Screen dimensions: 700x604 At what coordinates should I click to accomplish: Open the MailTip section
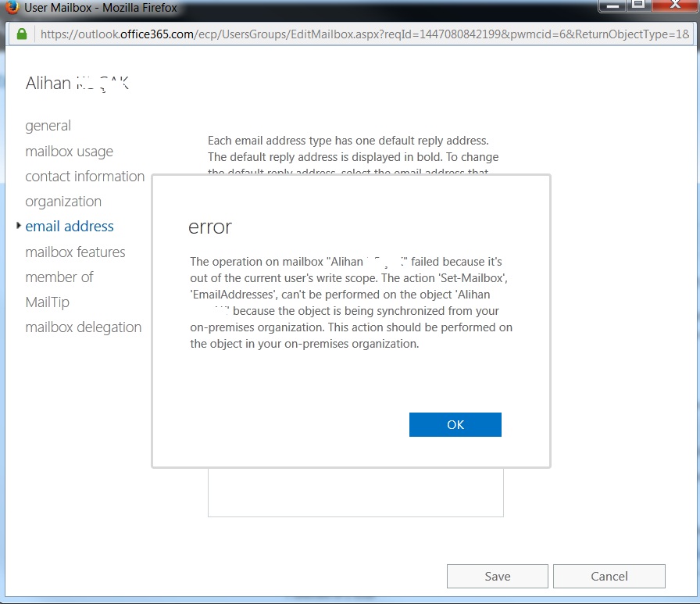tap(47, 302)
